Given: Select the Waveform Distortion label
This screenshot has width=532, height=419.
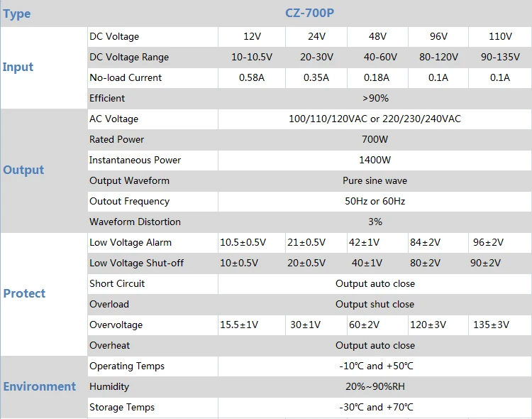Looking at the screenshot, I should click(135, 222).
